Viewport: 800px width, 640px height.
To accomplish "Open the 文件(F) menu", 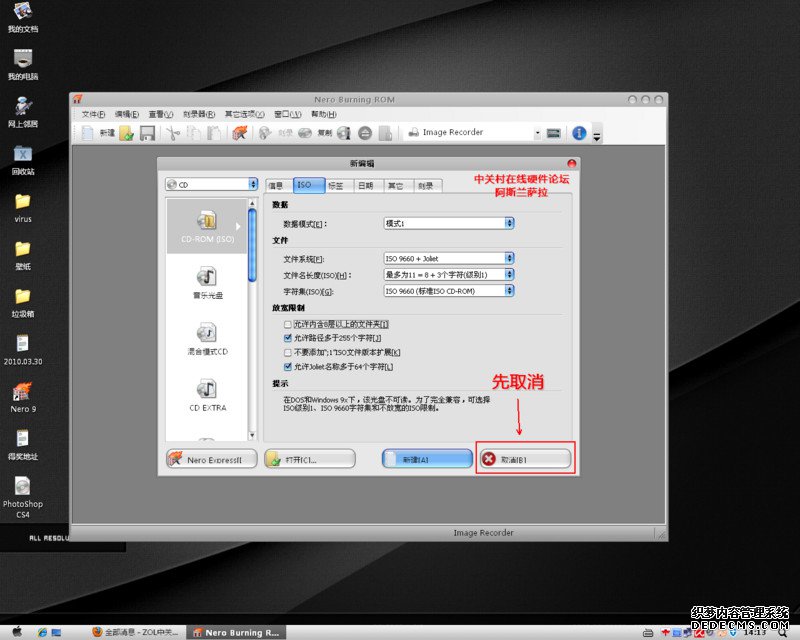I will (93, 114).
